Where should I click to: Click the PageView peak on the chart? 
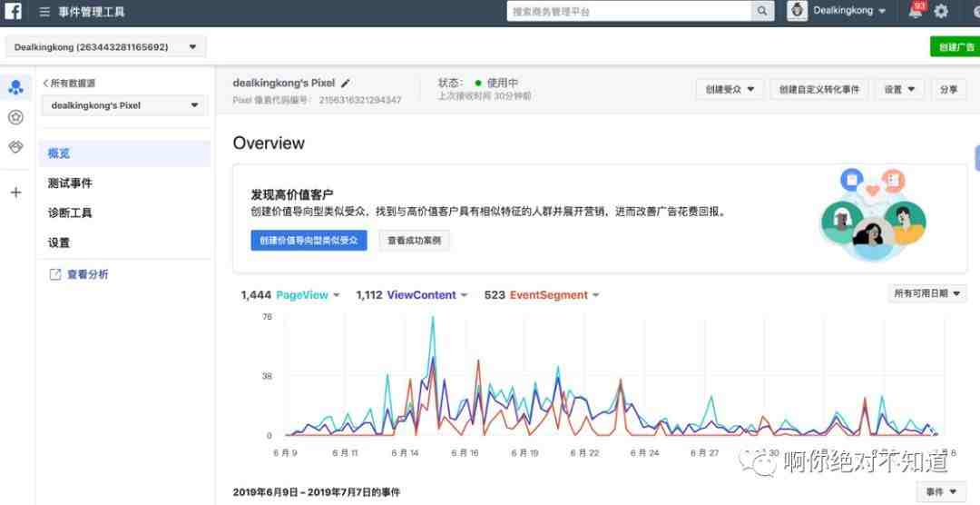(x=433, y=318)
